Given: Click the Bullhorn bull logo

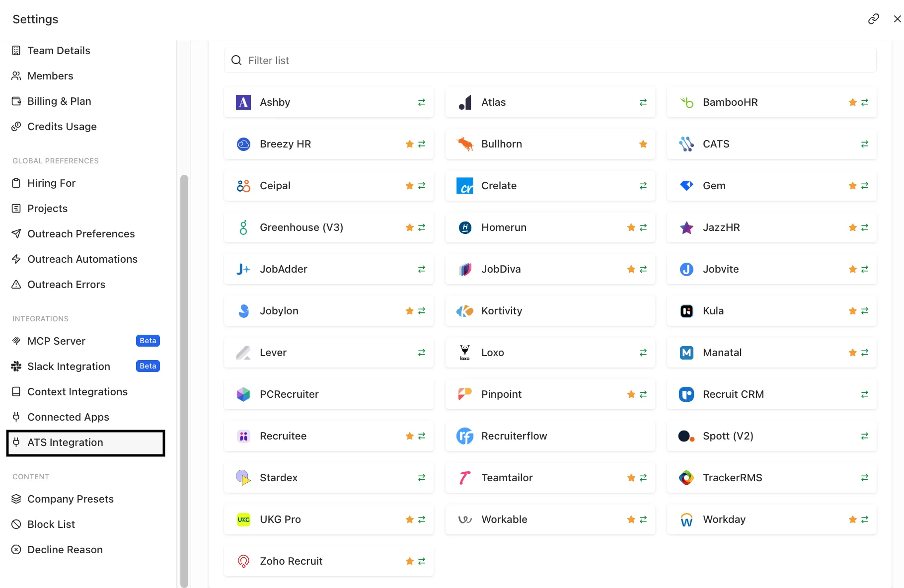Looking at the screenshot, I should (x=465, y=144).
